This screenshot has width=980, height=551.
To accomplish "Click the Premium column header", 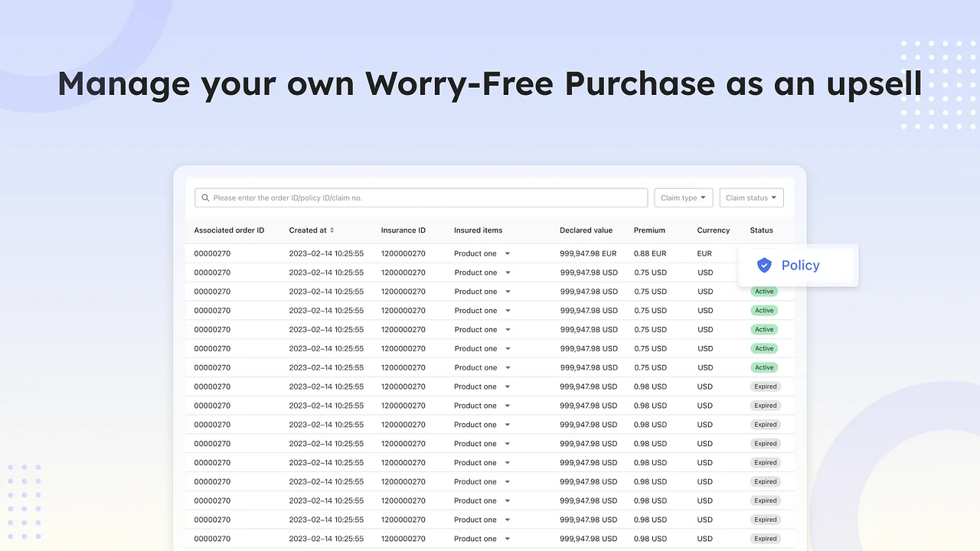I will (649, 230).
